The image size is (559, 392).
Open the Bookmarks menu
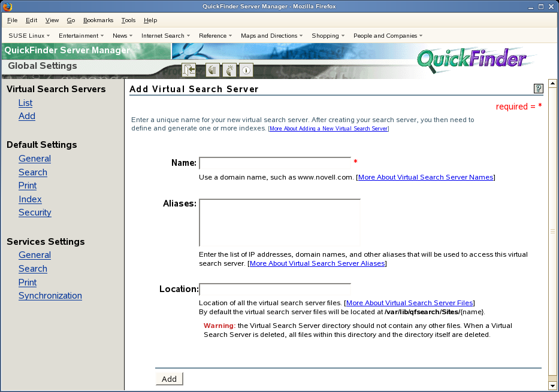pos(98,20)
